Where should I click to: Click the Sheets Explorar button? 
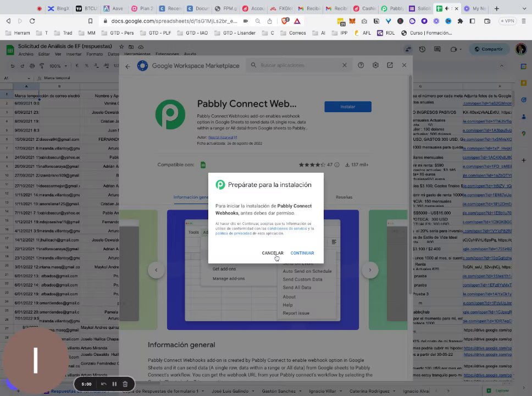(x=498, y=391)
